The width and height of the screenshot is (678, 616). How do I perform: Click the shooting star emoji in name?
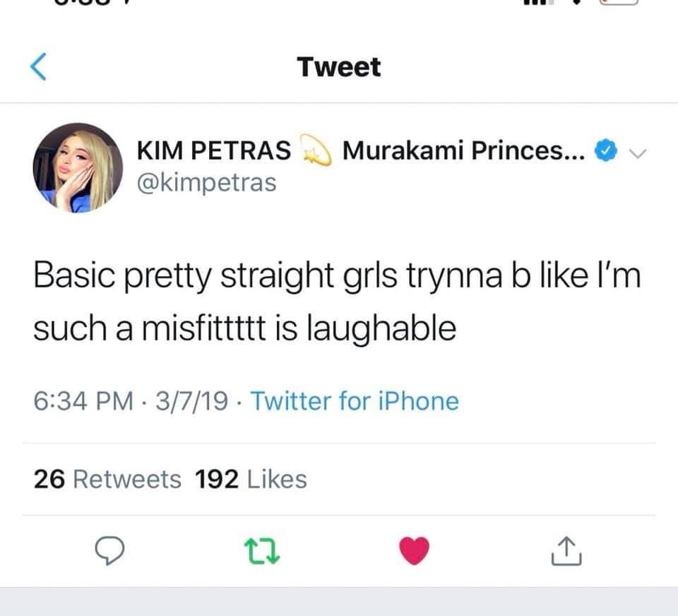click(x=316, y=150)
